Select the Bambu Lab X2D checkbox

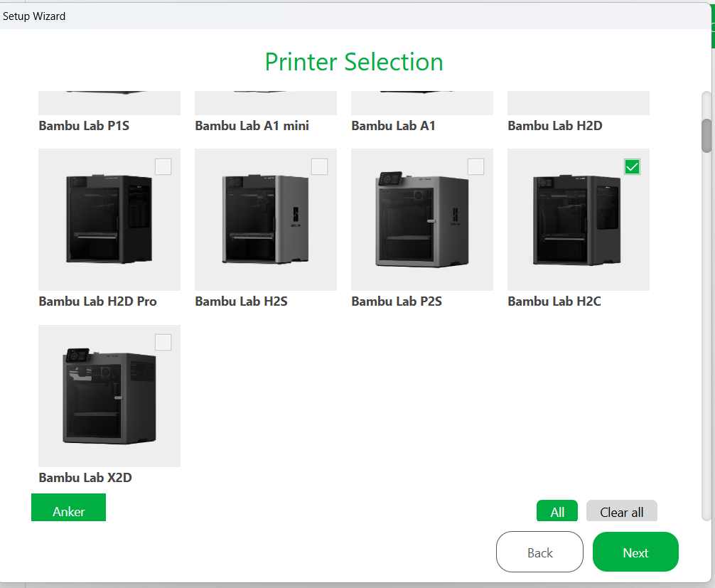click(x=163, y=342)
